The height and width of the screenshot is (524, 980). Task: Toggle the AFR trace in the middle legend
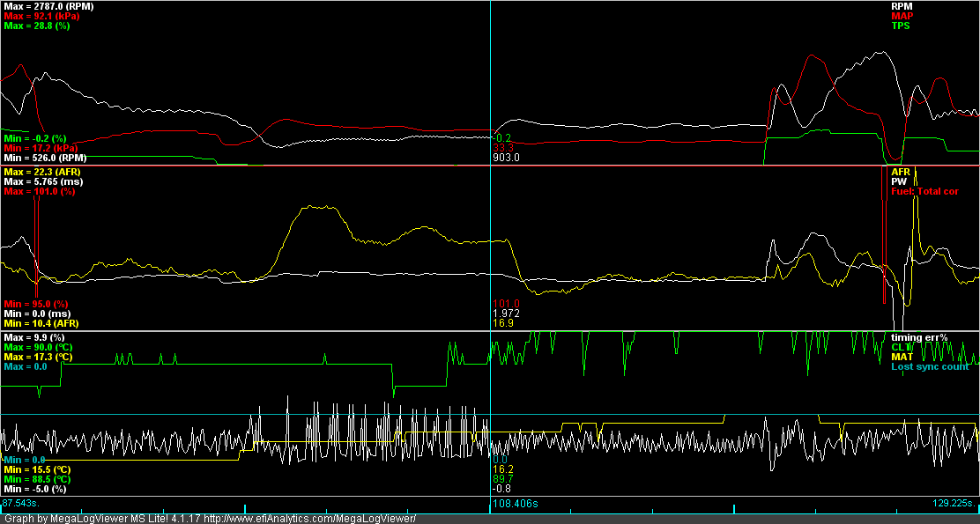click(x=900, y=170)
